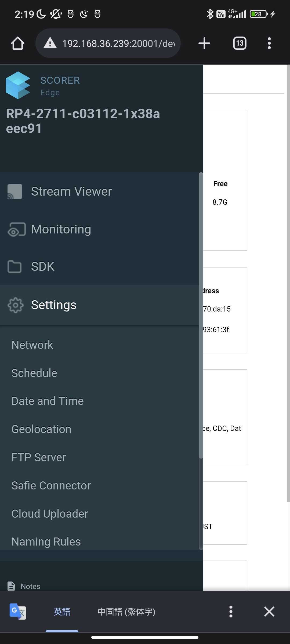Click the SDK folder icon
Screen dimensions: 290x644
(x=15, y=266)
